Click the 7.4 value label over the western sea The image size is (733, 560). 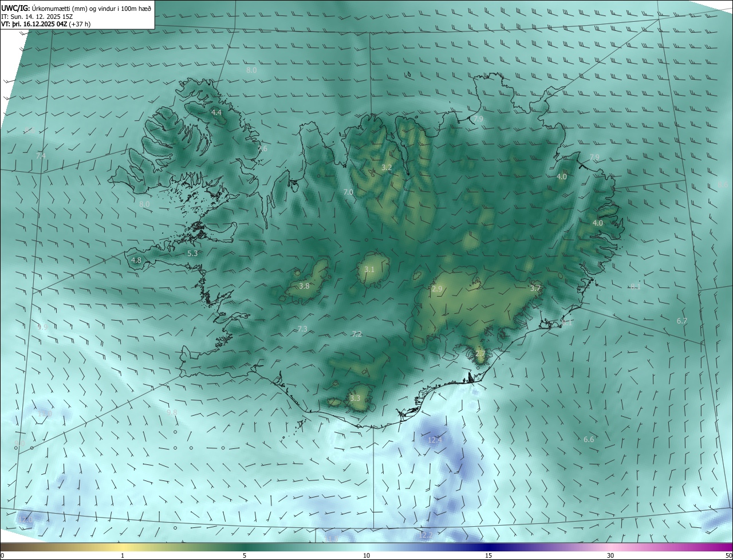tap(41, 156)
